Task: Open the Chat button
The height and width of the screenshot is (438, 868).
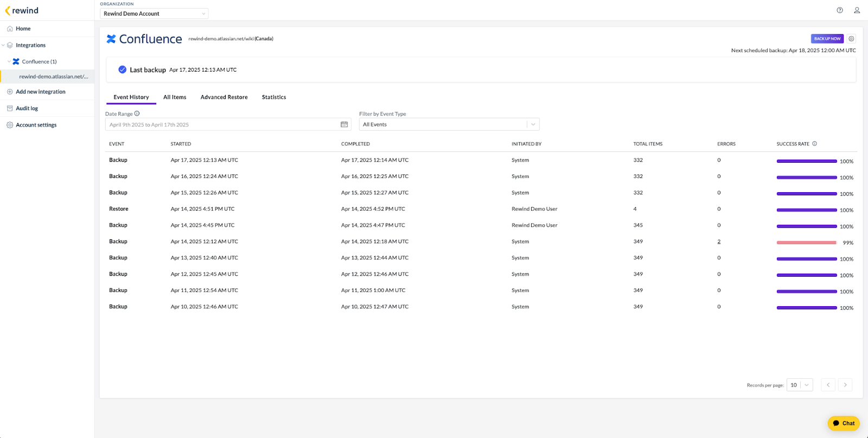Action: 844,423
